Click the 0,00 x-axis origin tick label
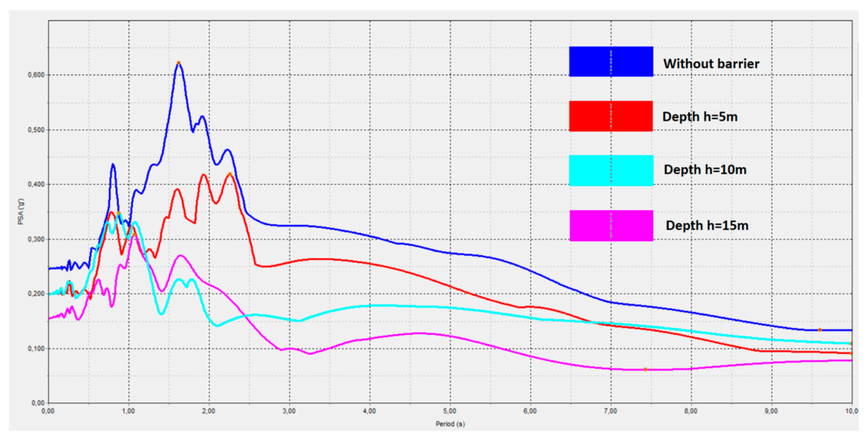 [48, 412]
